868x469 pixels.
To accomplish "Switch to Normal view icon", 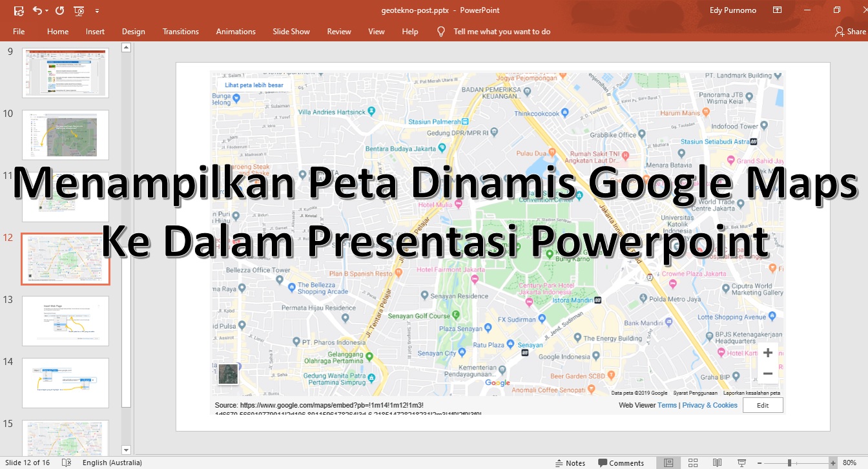I will [x=668, y=463].
